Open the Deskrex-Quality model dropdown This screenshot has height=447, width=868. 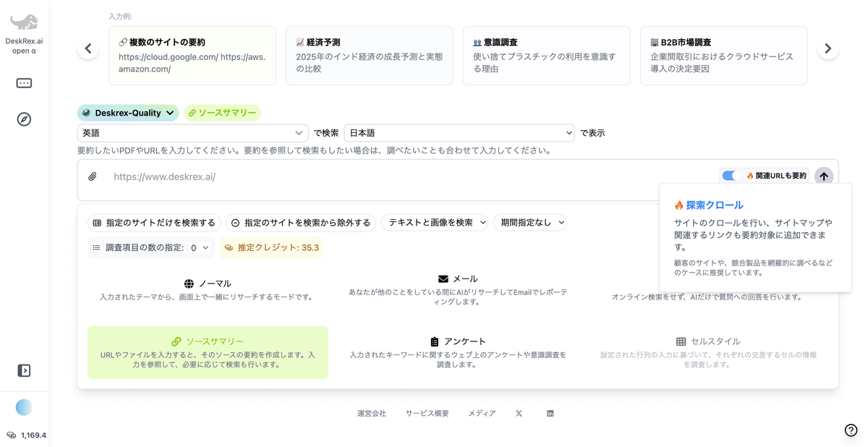[x=128, y=113]
